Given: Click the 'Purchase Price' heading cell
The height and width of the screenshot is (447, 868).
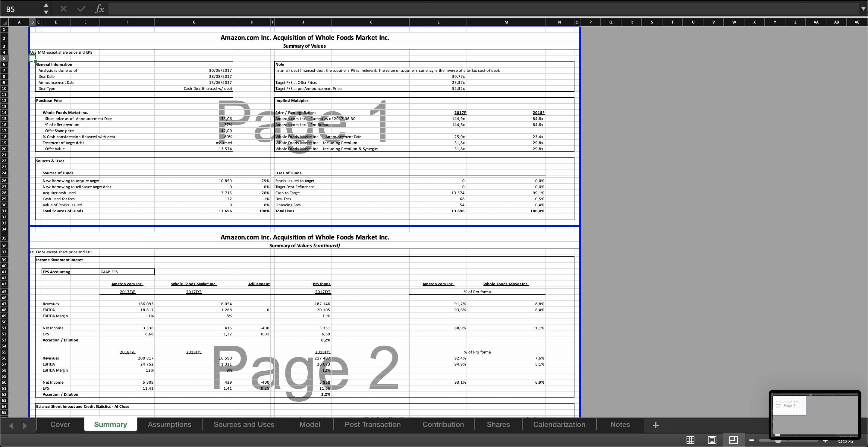Looking at the screenshot, I should [x=49, y=100].
